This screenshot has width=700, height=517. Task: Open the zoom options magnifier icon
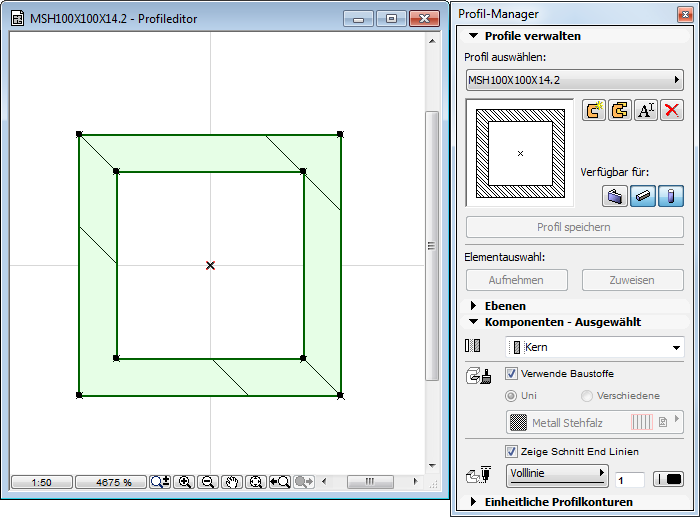[x=160, y=482]
